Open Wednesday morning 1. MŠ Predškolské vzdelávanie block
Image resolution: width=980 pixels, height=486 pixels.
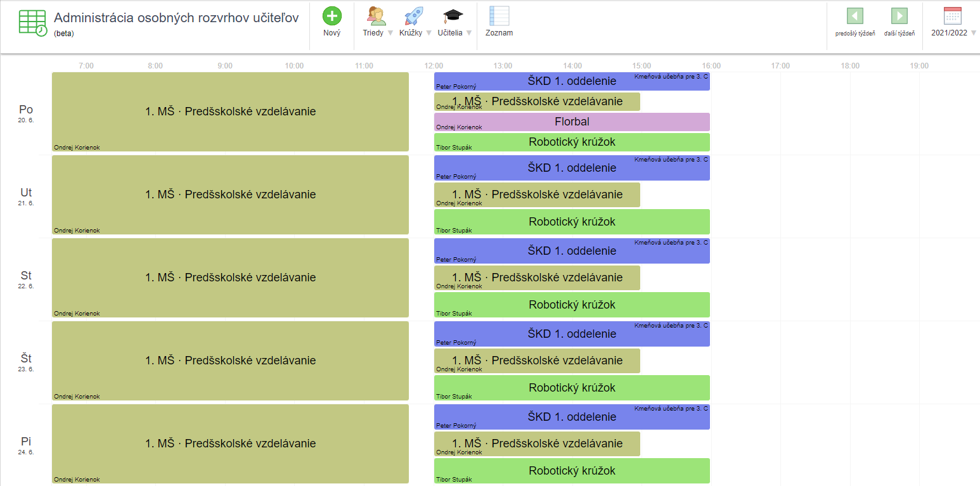pos(230,278)
